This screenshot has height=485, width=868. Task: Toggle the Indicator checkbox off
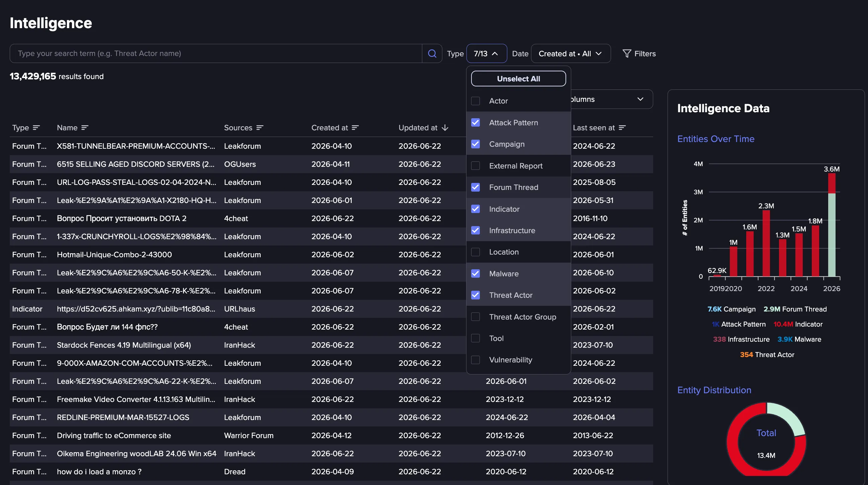point(475,209)
